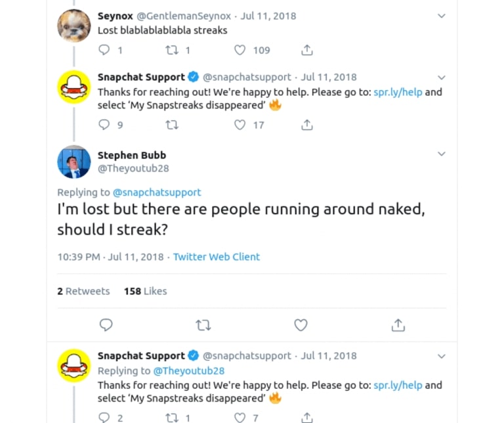504x423 pixels.
Task: Like Seynox's tweet with 109 likes
Action: (x=240, y=50)
